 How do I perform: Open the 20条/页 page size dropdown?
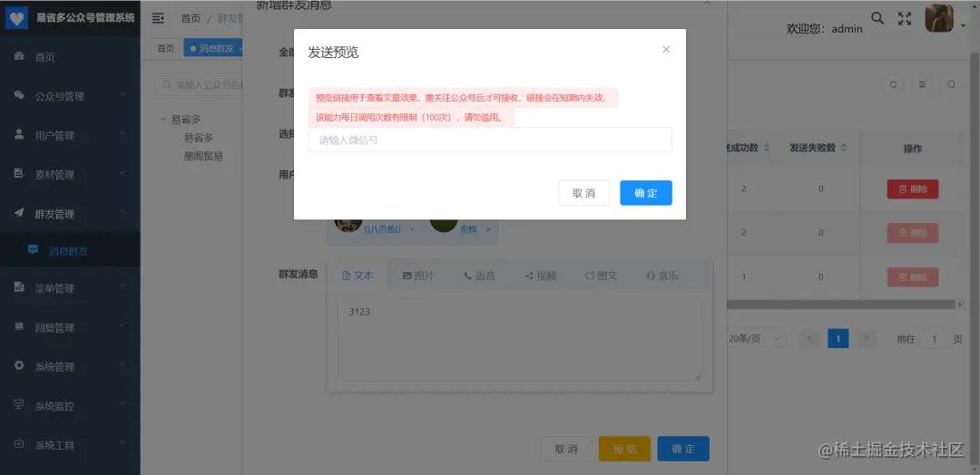(755, 338)
